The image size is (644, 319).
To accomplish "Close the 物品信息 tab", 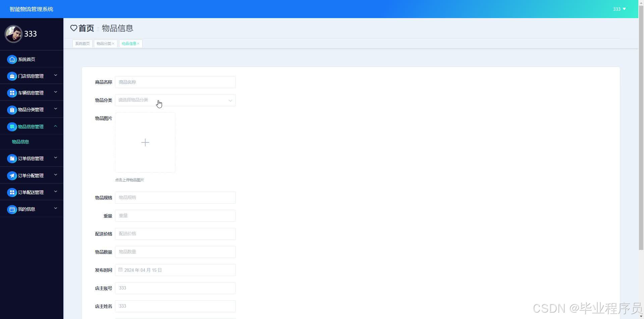I will (x=138, y=44).
